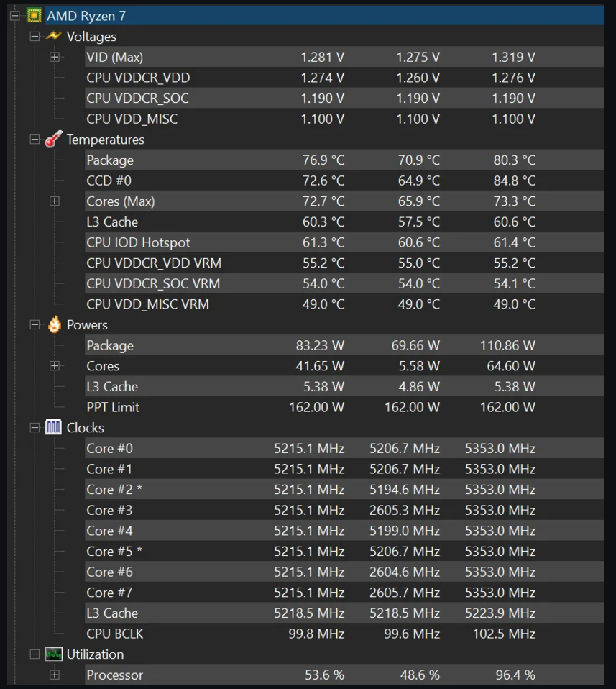Select the VID (Max) label
The height and width of the screenshot is (689, 616).
click(x=114, y=57)
